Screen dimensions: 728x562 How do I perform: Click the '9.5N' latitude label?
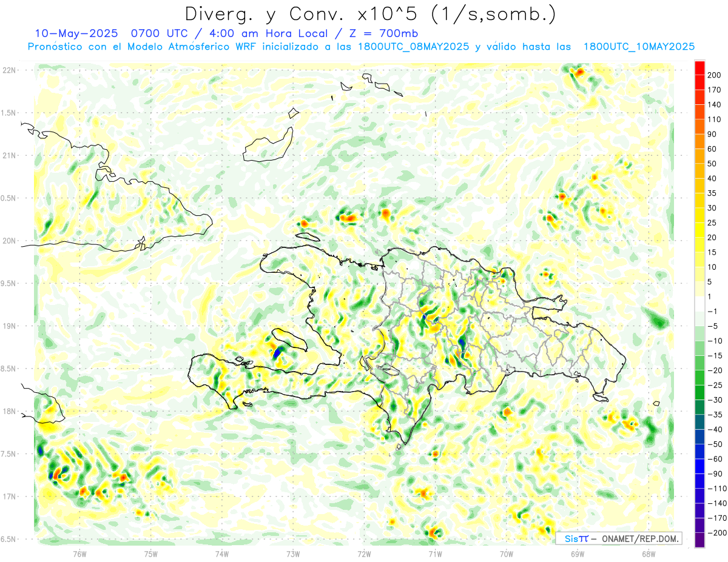click(8, 283)
